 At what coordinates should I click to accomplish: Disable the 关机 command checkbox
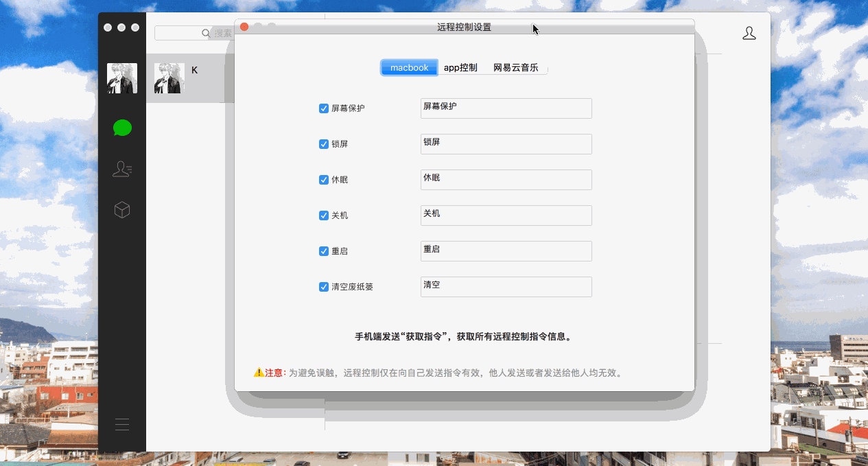[324, 215]
